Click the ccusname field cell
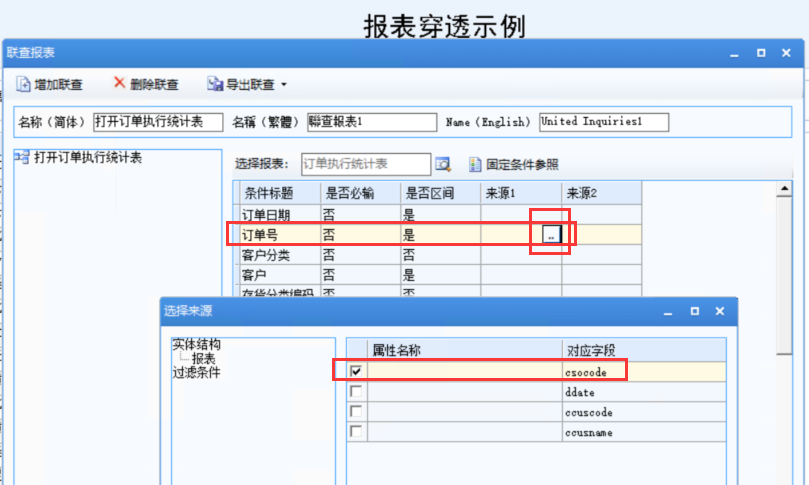 (644, 432)
